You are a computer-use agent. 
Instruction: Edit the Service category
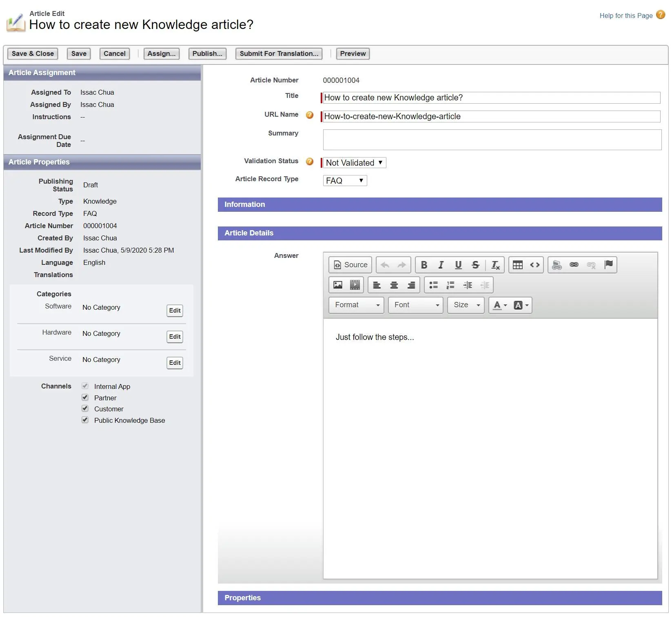175,363
